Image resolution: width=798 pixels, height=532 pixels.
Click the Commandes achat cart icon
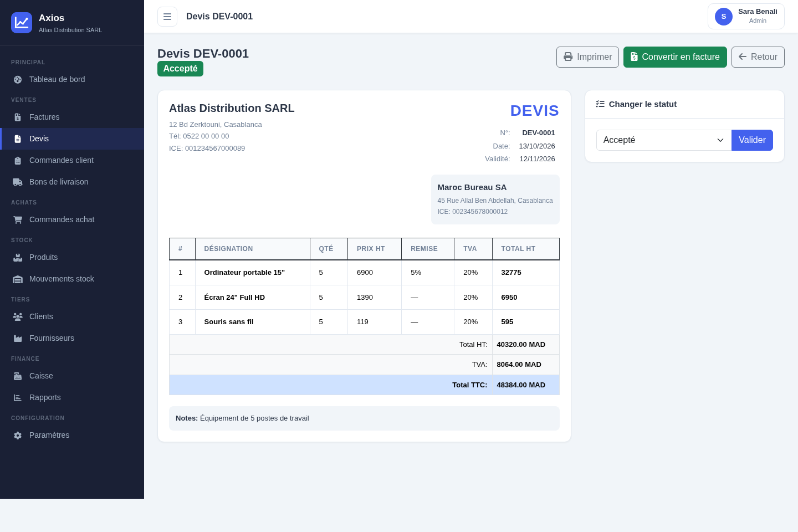[18, 219]
